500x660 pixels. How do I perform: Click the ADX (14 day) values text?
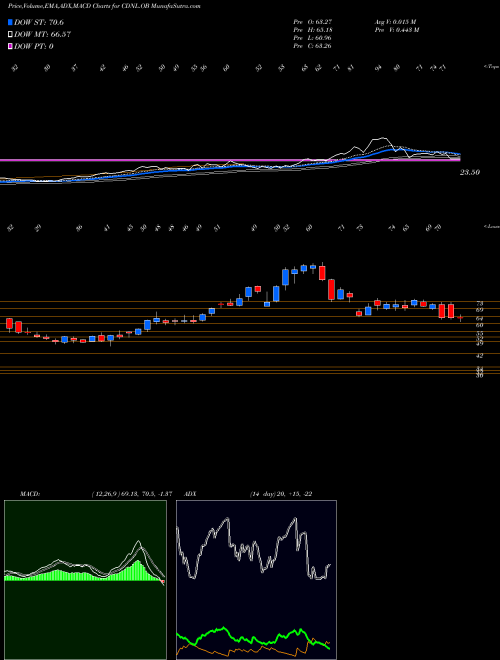(x=280, y=494)
